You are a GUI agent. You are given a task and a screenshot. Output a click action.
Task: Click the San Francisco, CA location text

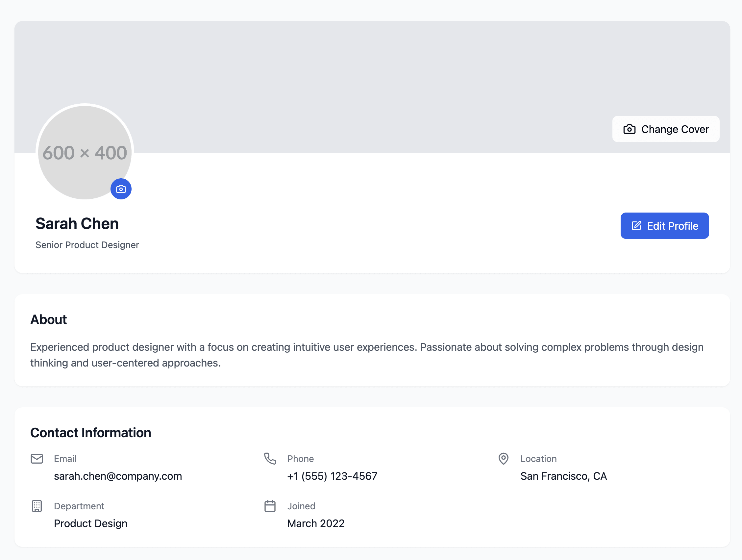pyautogui.click(x=563, y=476)
